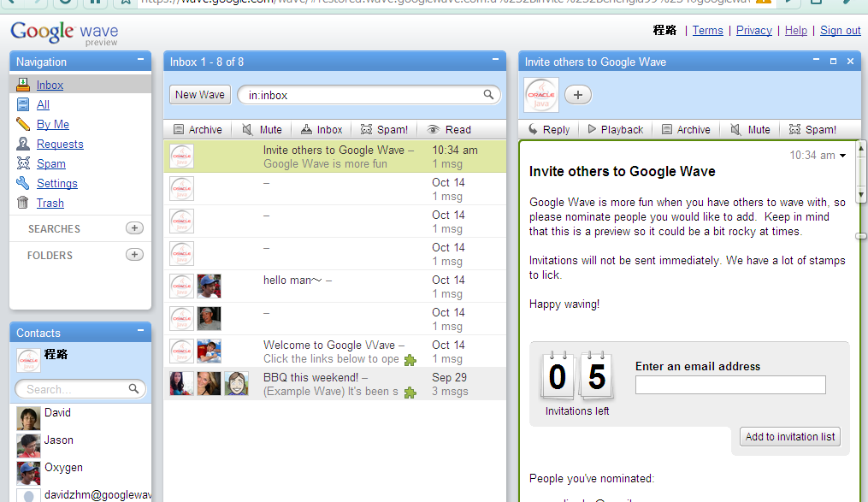Mark open wave as Spam!

pos(812,129)
